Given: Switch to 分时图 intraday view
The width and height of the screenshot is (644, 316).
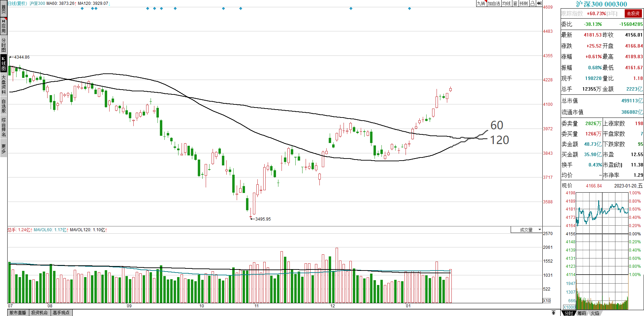Looking at the screenshot, I should coord(3,45).
